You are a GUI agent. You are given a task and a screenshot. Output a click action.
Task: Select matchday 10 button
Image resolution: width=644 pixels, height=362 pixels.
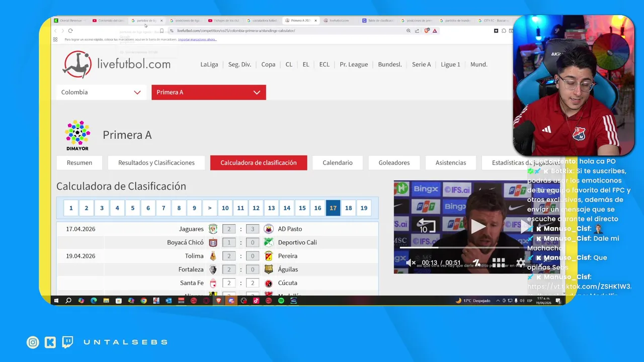click(x=225, y=208)
